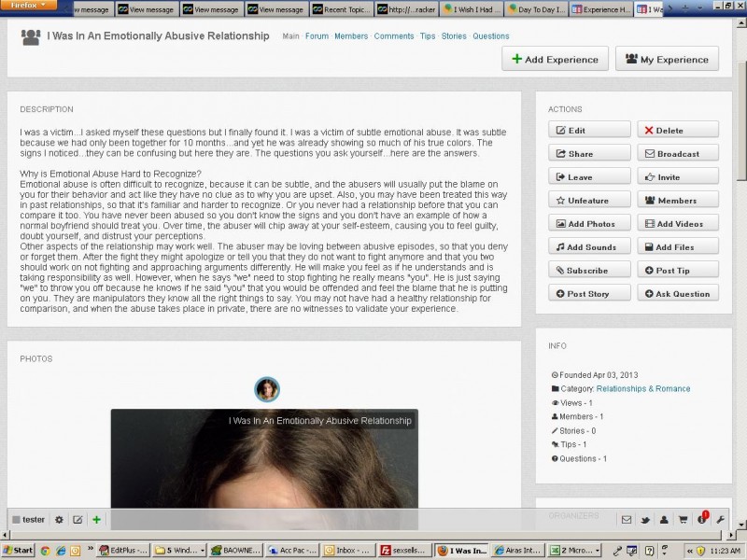Click the Broadcast action button
The height and width of the screenshot is (560, 747).
click(678, 153)
